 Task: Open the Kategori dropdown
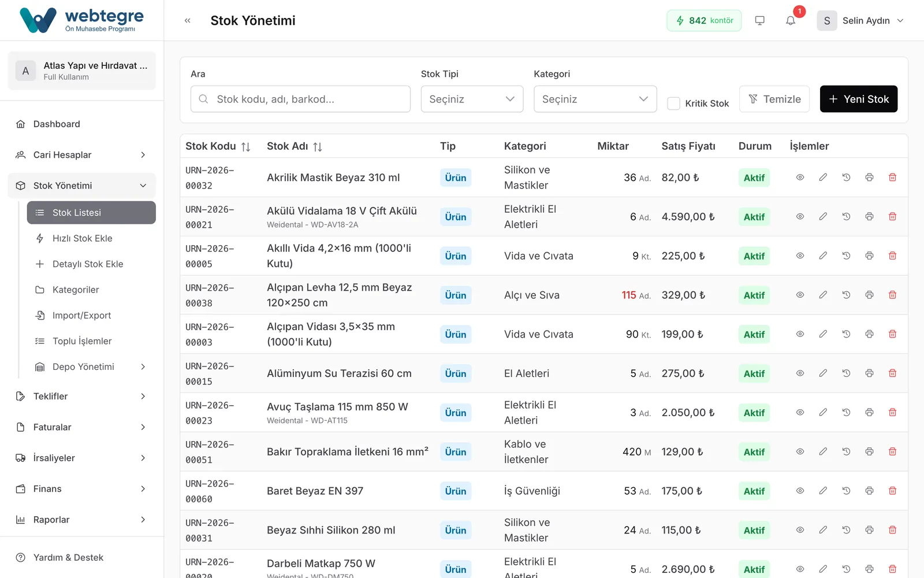click(x=595, y=99)
